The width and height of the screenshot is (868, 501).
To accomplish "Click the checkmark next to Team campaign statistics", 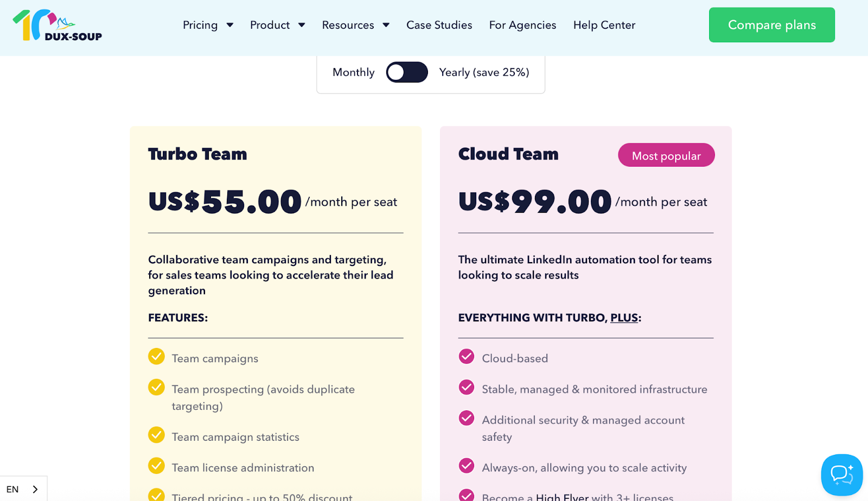I will click(x=156, y=435).
